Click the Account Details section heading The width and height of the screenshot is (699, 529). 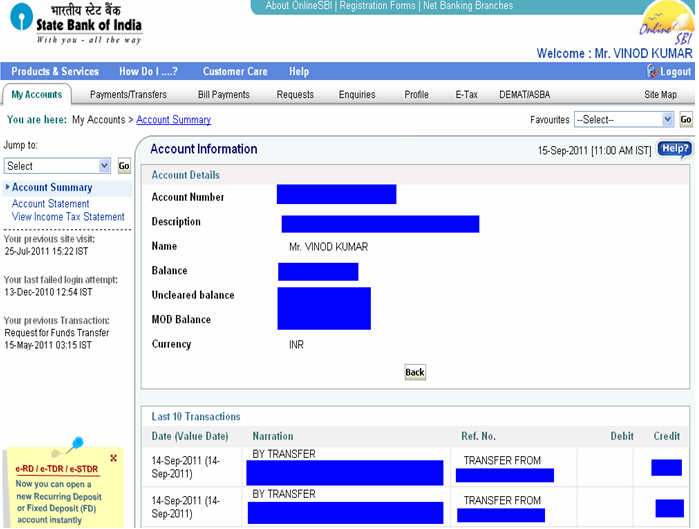pos(185,175)
